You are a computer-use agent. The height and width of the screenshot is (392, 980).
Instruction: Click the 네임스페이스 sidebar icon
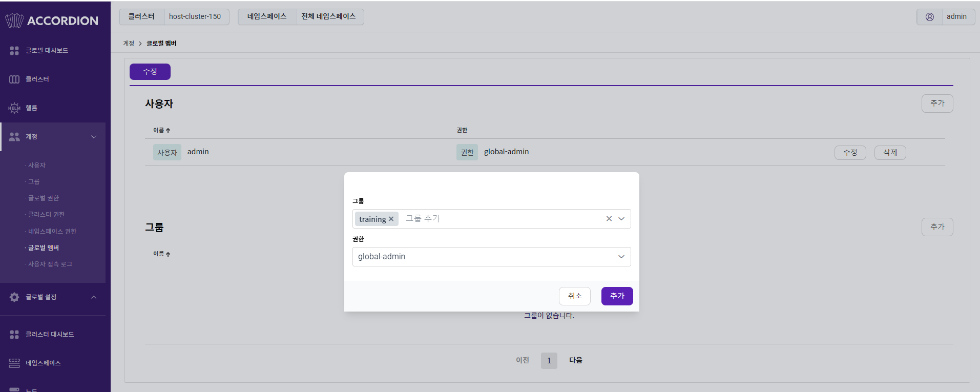14,363
